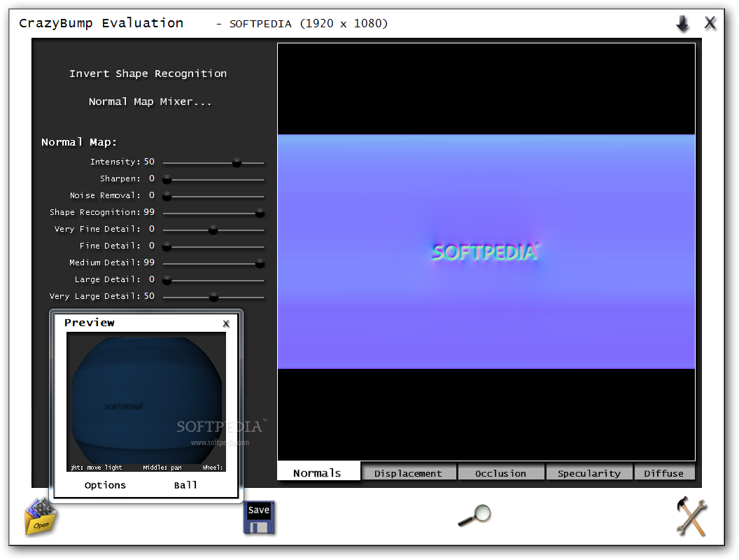The width and height of the screenshot is (739, 560).
Task: Click the Very Fine Detail: label
Action: point(97,229)
